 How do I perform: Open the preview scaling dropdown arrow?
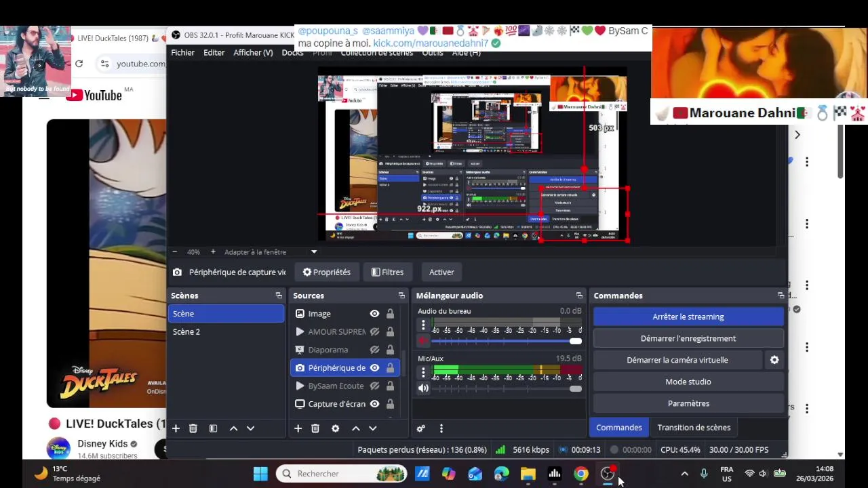313,251
